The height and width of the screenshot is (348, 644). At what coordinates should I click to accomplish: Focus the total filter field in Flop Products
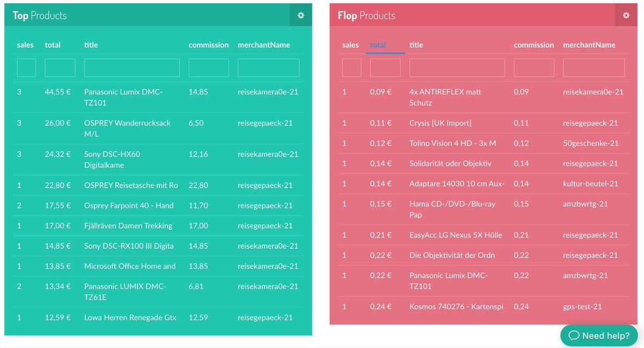coord(385,68)
